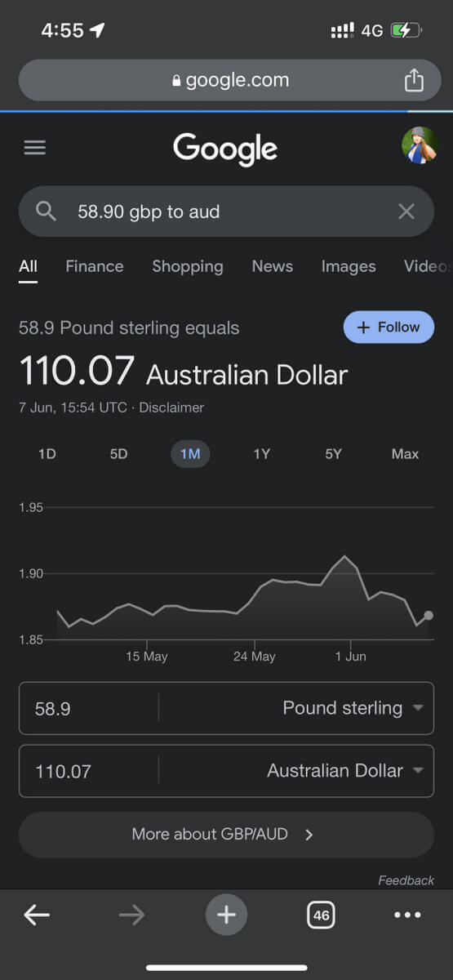Image resolution: width=453 pixels, height=980 pixels.
Task: Show the 46 open tabs
Action: coord(321,915)
